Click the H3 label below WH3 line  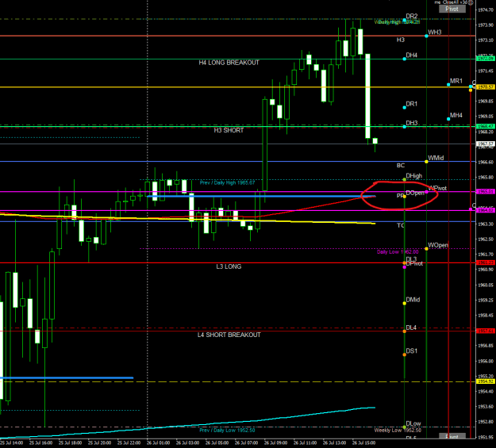(x=401, y=40)
